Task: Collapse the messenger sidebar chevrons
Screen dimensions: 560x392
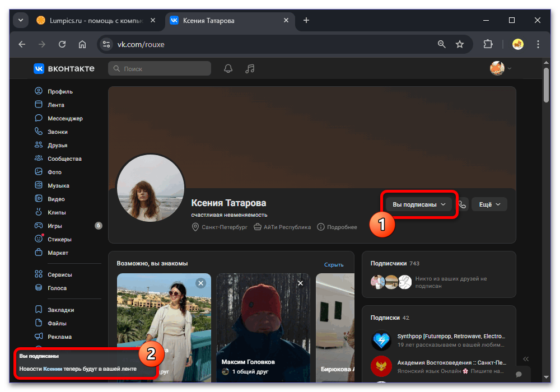Action: coord(526,359)
